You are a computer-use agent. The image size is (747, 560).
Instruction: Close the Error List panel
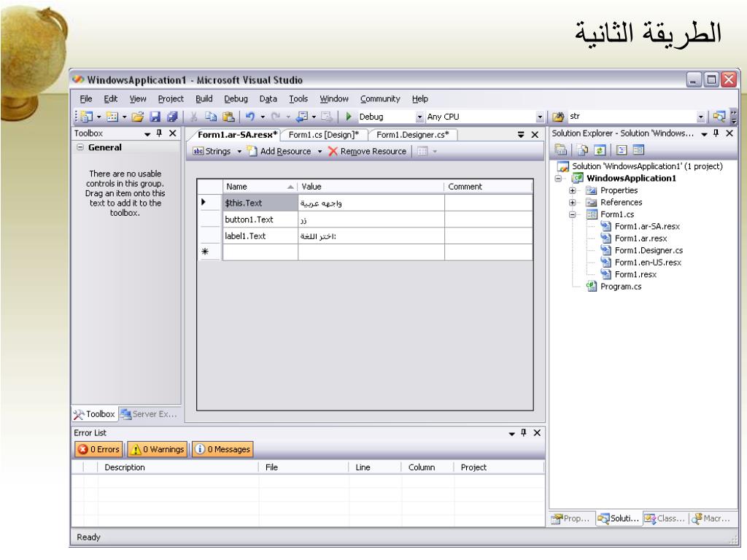click(x=537, y=432)
